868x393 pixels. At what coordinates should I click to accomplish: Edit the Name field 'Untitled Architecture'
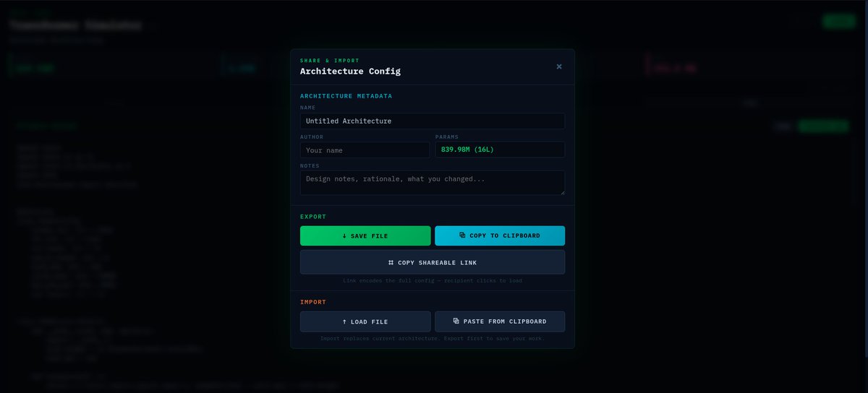point(433,121)
